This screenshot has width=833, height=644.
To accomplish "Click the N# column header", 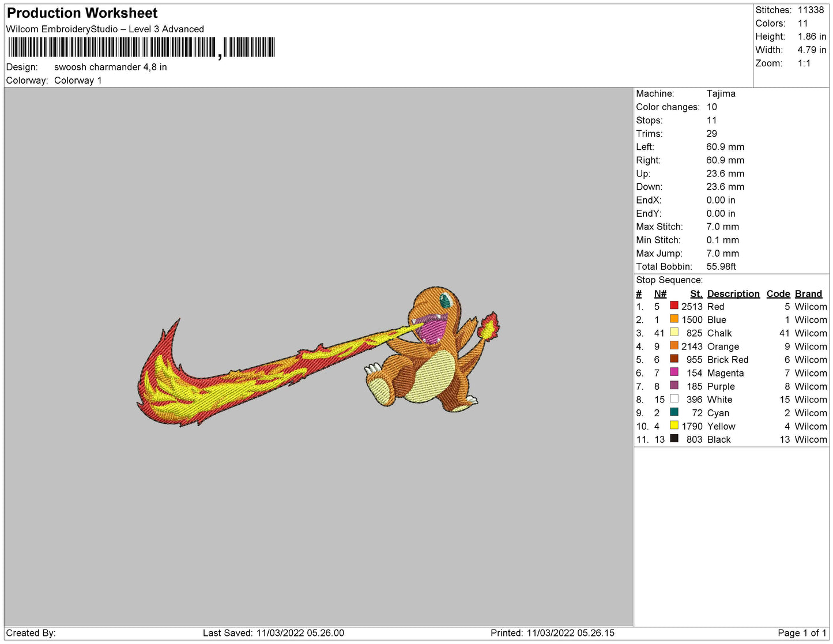I will click(x=660, y=293).
